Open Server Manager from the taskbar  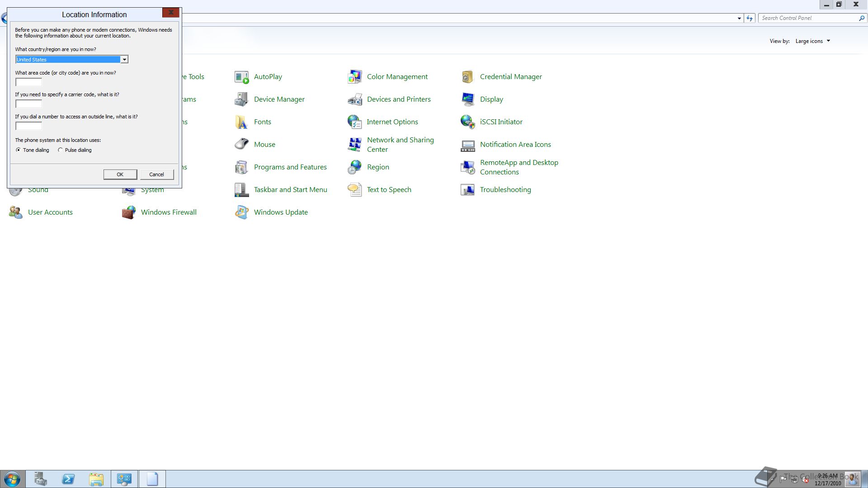[40, 479]
